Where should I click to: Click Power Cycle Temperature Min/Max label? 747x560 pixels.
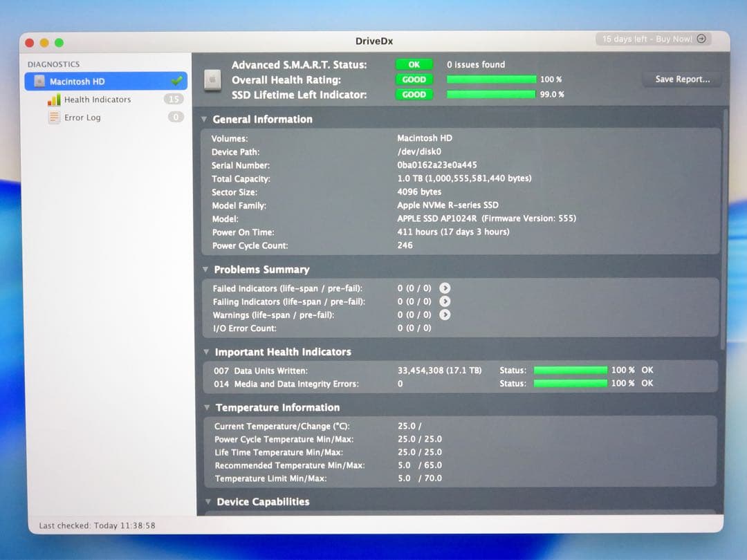point(284,439)
